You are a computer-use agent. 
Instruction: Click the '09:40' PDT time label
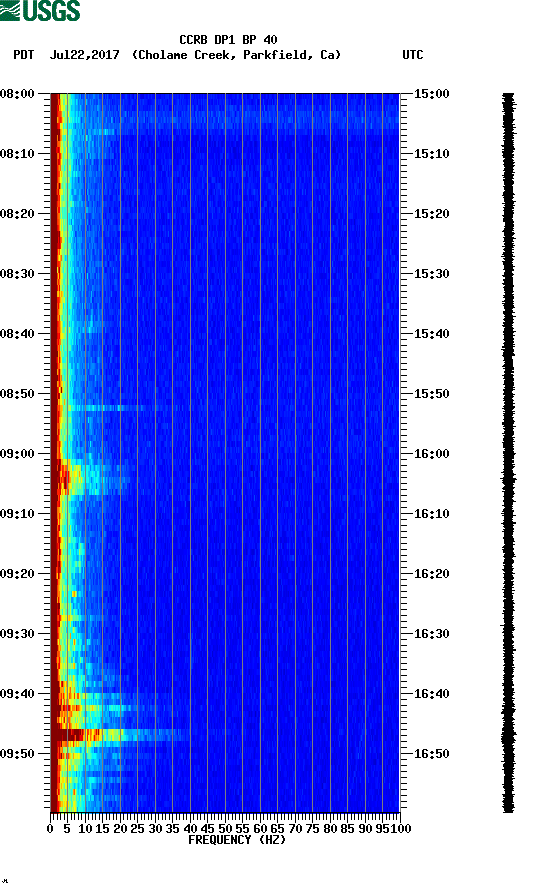click(x=18, y=693)
